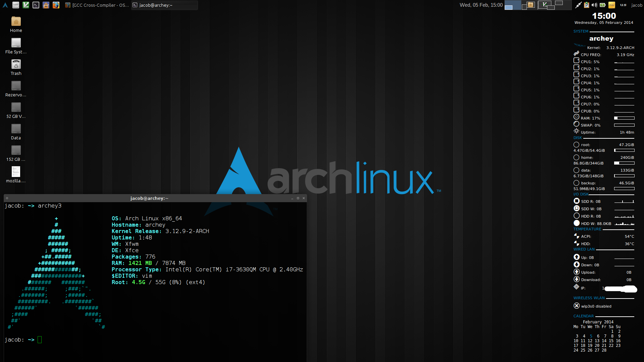Open the Arch Linux applications menu

coord(5,5)
